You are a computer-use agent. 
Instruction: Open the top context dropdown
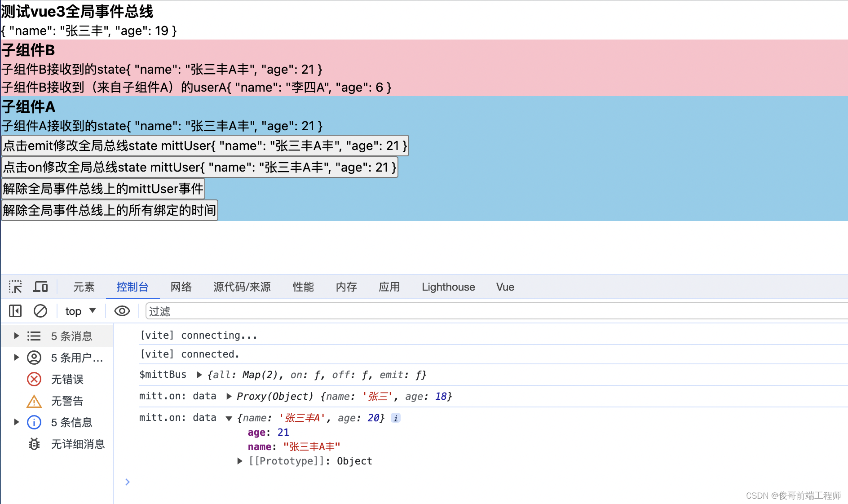point(80,311)
